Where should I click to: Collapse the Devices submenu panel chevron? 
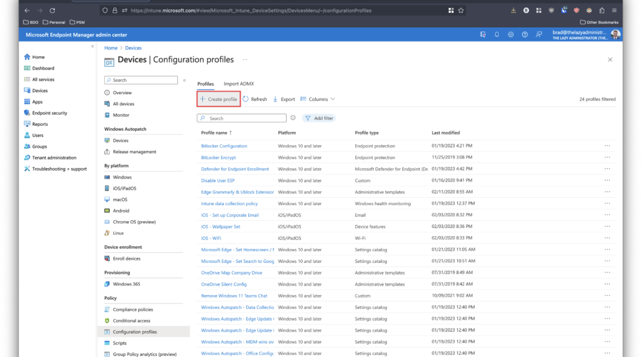coord(184,81)
